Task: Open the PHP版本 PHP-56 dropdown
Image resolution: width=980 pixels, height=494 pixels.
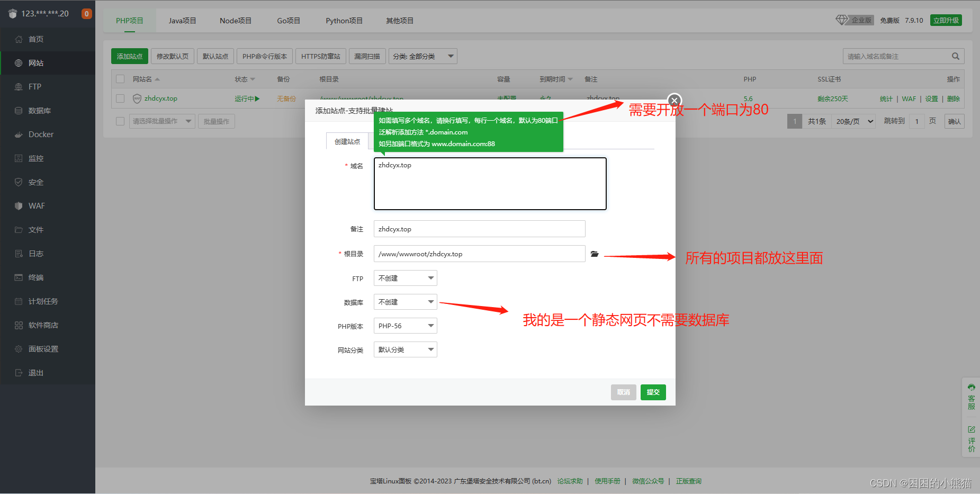Action: coord(405,326)
